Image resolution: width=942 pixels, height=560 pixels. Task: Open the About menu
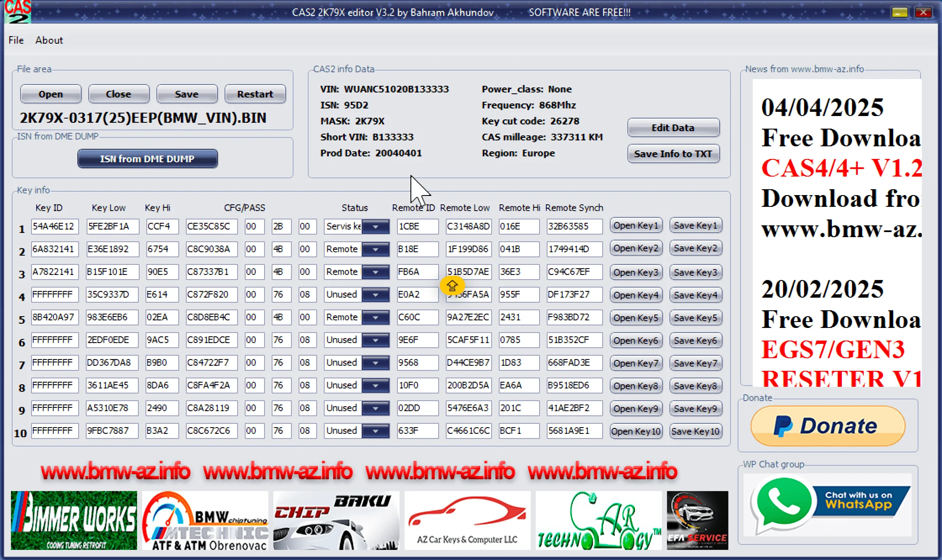(49, 40)
